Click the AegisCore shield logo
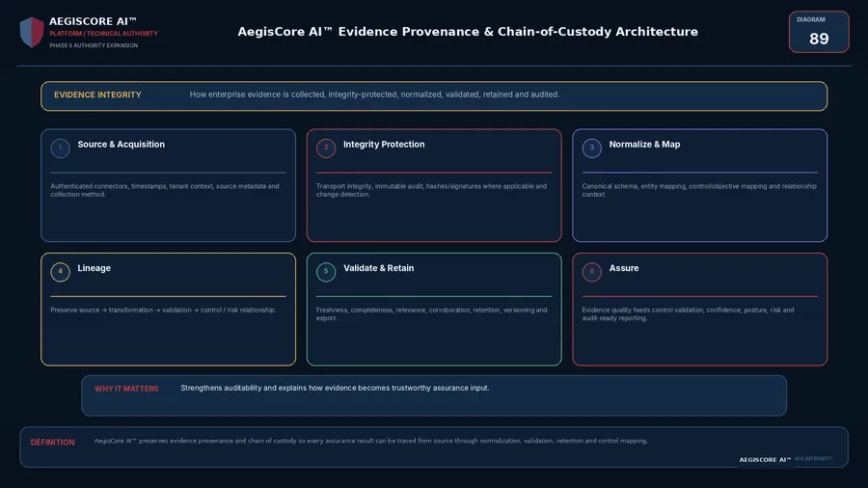 click(32, 32)
